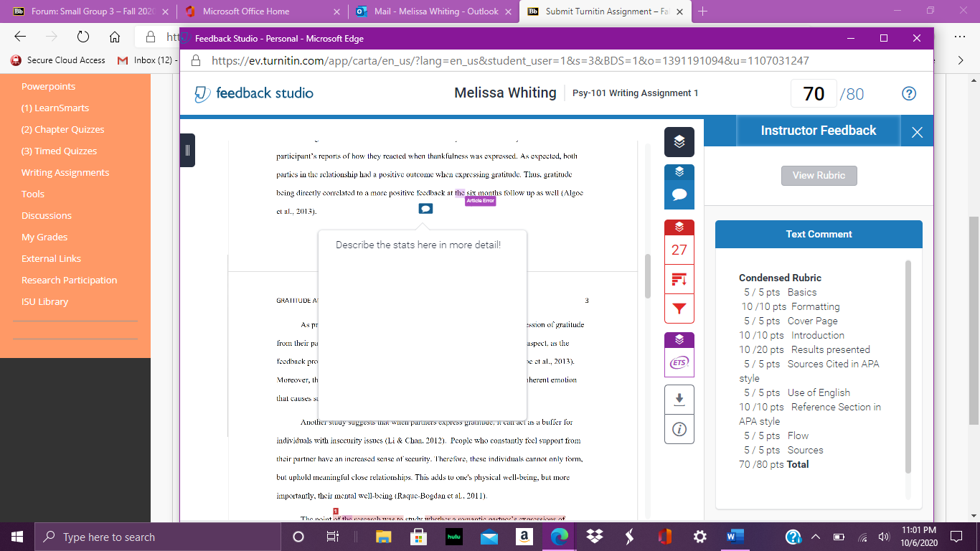Click the feedback studio logo

[x=254, y=93]
